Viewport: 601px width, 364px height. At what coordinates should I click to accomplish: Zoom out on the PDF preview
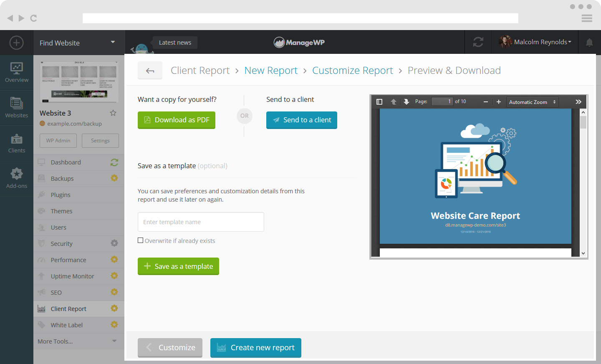click(x=486, y=102)
